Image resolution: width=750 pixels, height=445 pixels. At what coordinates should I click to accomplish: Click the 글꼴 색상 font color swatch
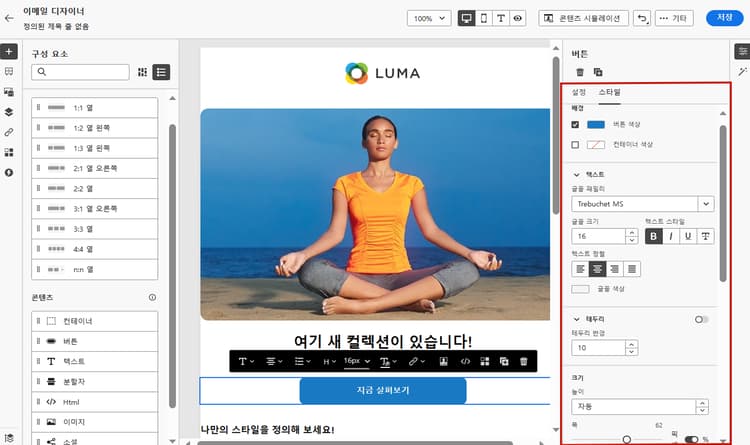(x=580, y=289)
